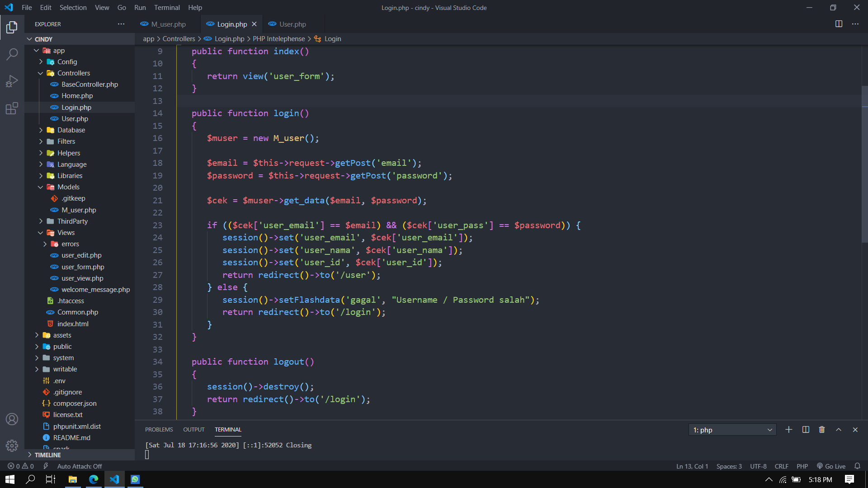
Task: Open user_form.php in the Views folder
Action: tap(83, 267)
